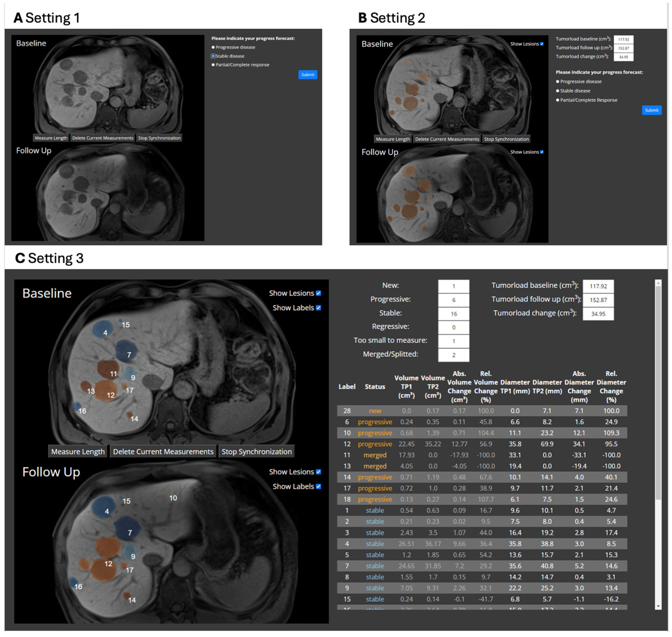Click Measure Length in Setting 3
This screenshot has height=637, width=672.
78,452
